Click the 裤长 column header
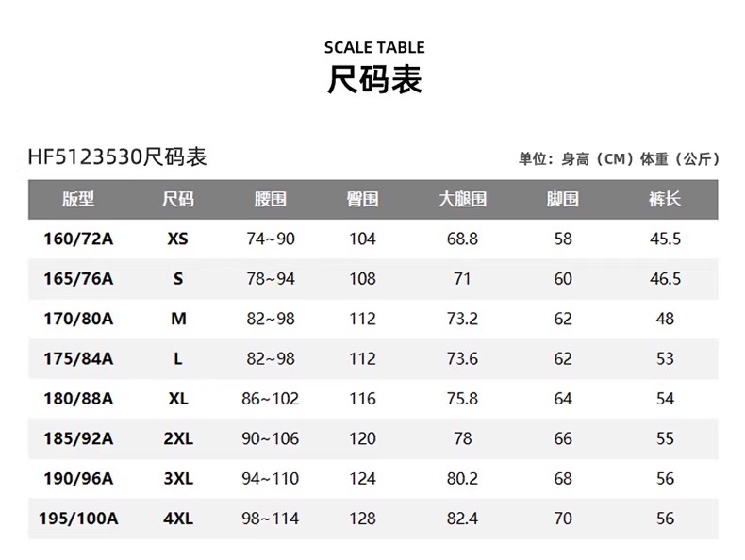 coord(665,199)
